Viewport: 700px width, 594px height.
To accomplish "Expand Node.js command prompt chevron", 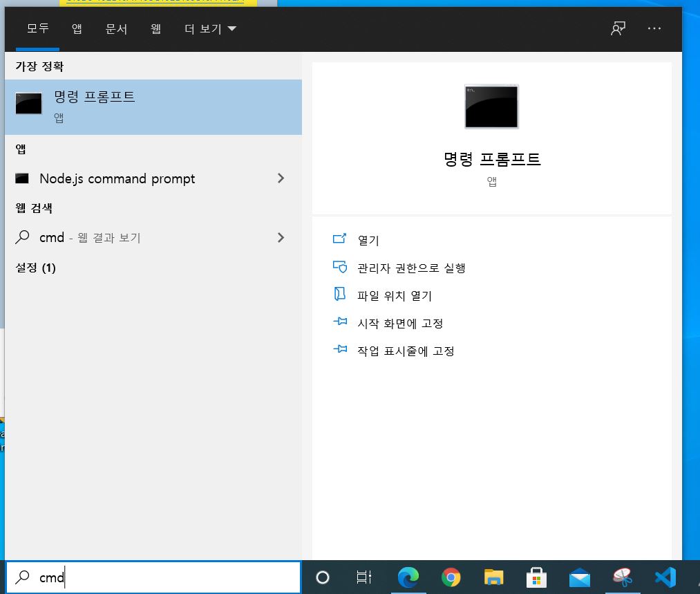I will pos(281,178).
